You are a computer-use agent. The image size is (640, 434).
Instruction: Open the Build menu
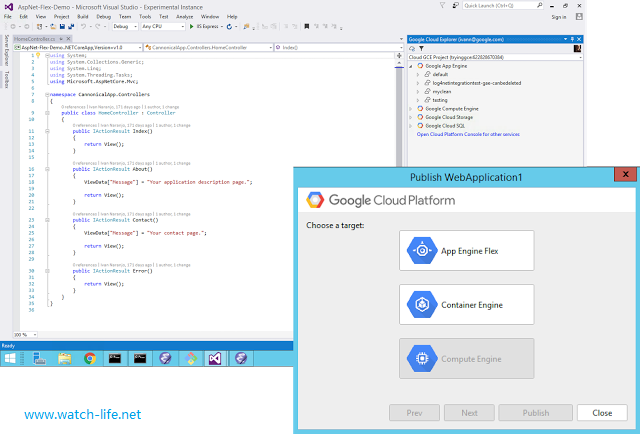coord(83,17)
